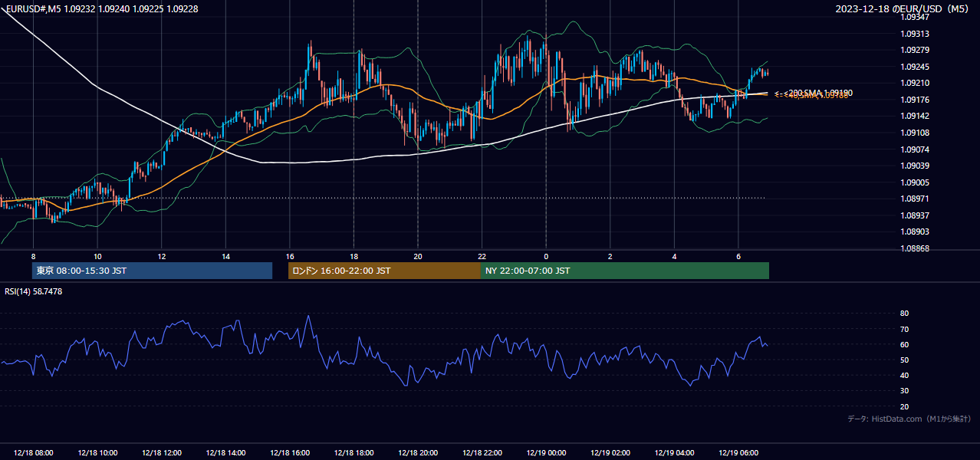Click price axis value 1.09313

tap(914, 34)
